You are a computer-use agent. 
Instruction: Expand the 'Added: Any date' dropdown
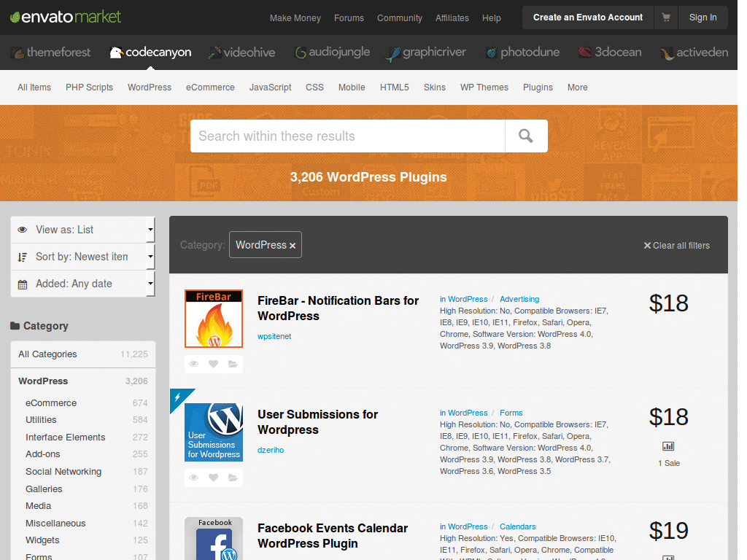(82, 284)
